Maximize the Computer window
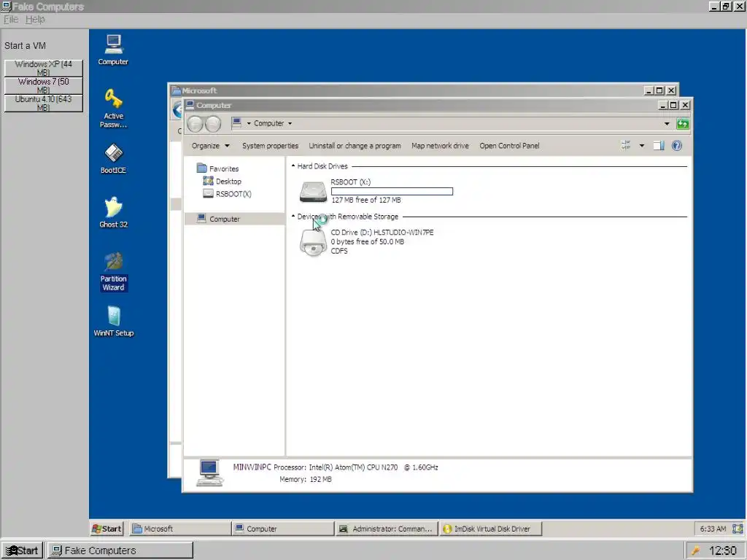This screenshot has height=560, width=747. click(x=673, y=105)
